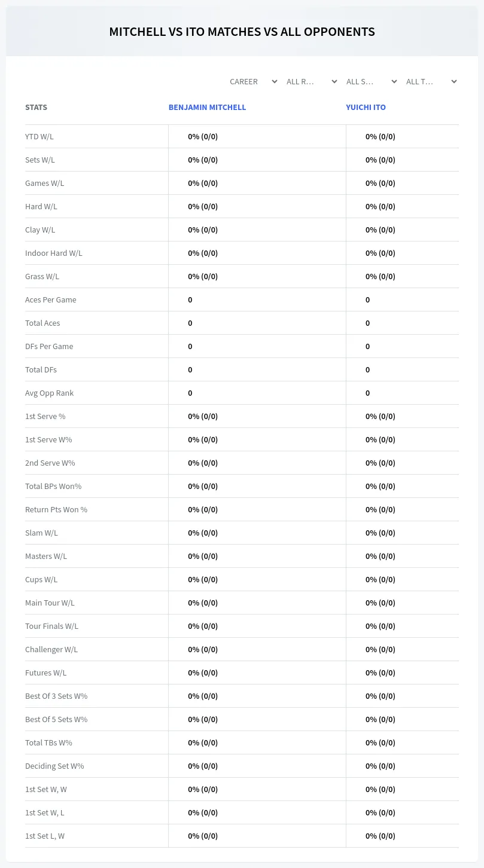Click the YTD W/L row label
484x868 pixels.
click(x=39, y=137)
